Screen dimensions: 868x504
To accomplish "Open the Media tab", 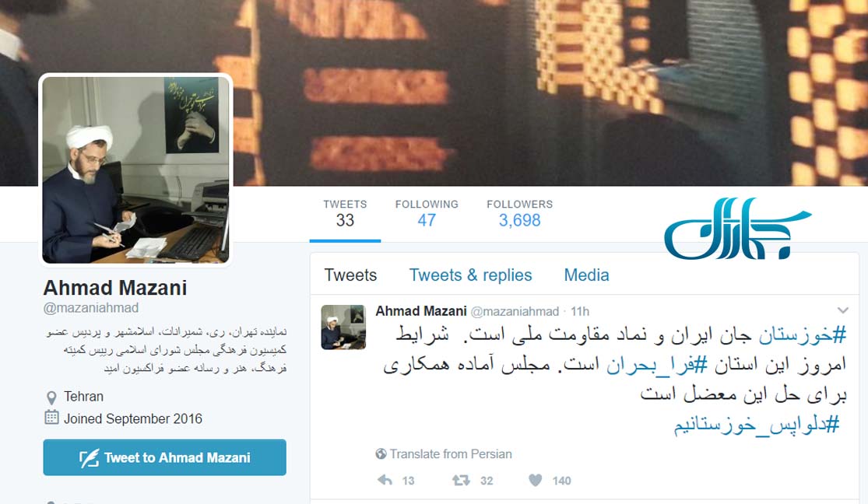I will (586, 275).
